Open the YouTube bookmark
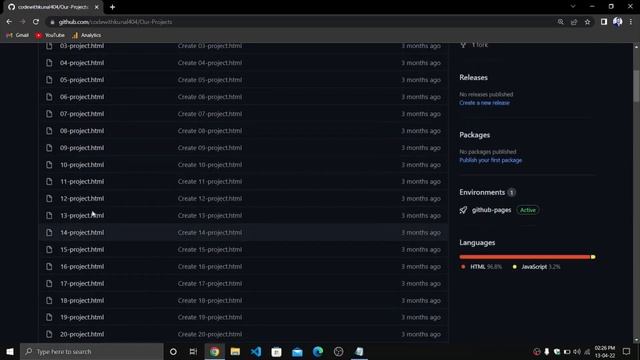 click(x=50, y=36)
